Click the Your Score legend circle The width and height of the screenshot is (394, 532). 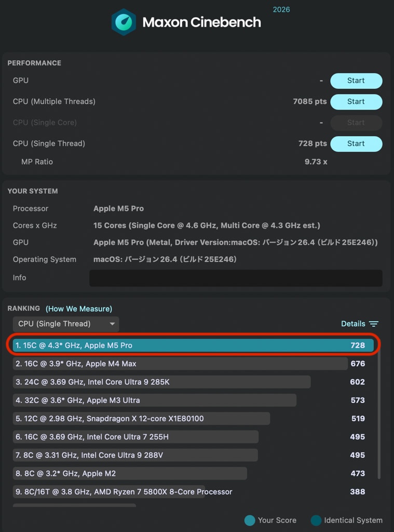[250, 520]
